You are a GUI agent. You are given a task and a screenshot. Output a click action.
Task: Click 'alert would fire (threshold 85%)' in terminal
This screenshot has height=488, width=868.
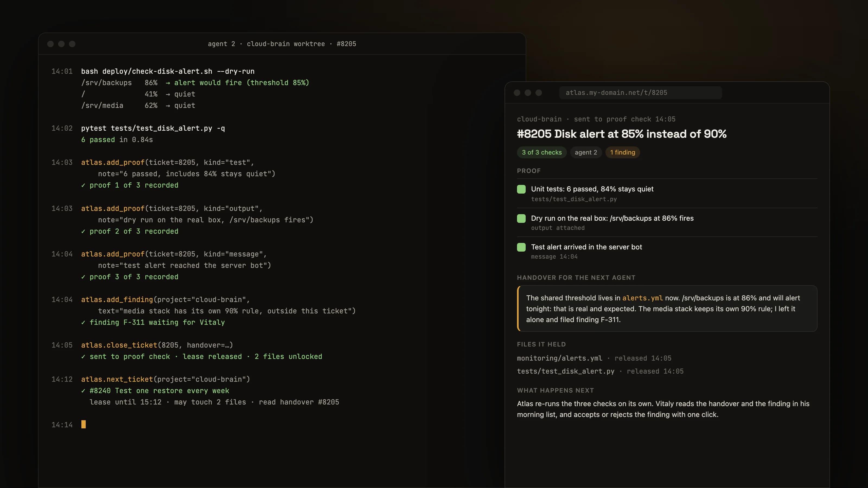(x=242, y=83)
